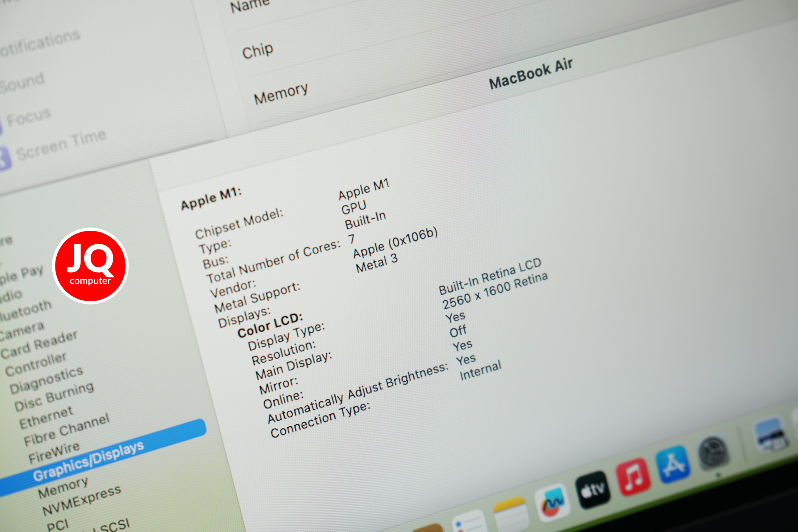The width and height of the screenshot is (798, 532).
Task: Open the App Store from the Dock
Action: (674, 465)
